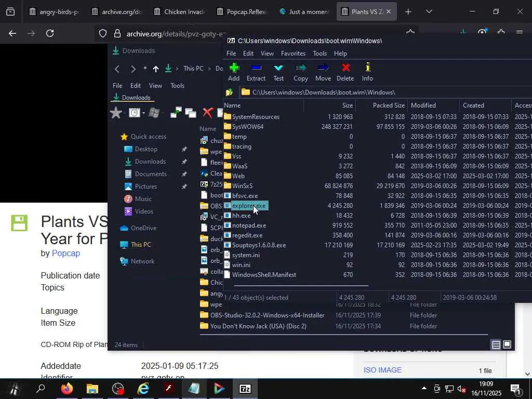Select the WinSxS folder

pos(242,186)
